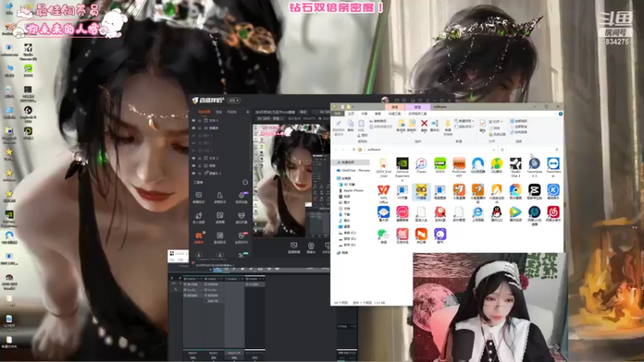Click the add source plus button in 直播伴侣
Screen dimensions: 644x362
click(x=248, y=112)
